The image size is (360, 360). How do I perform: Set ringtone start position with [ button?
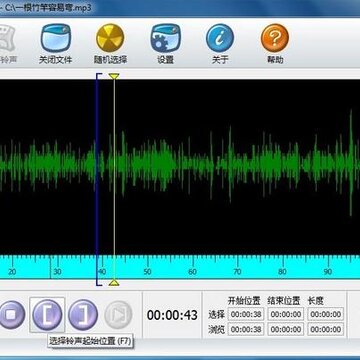pos(47,315)
